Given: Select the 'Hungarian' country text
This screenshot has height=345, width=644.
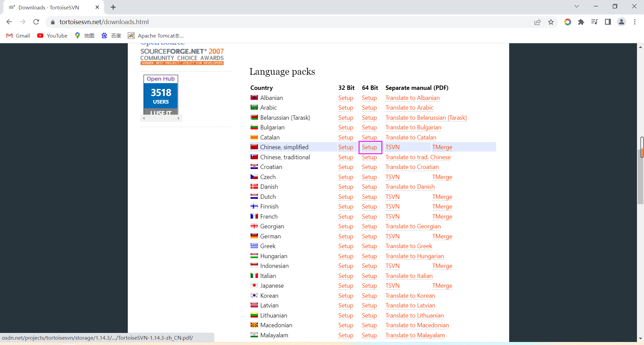Looking at the screenshot, I should pyautogui.click(x=274, y=256).
